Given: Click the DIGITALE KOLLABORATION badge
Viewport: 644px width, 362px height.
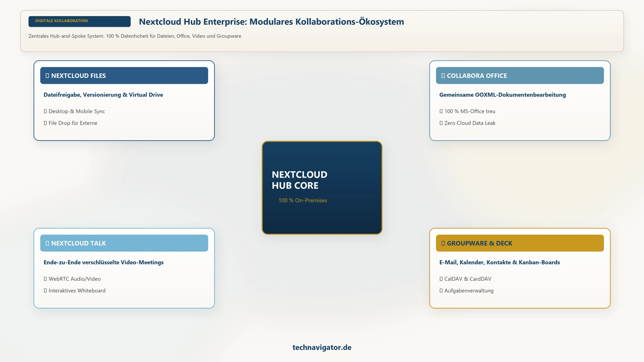Looking at the screenshot, I should 79,21.
